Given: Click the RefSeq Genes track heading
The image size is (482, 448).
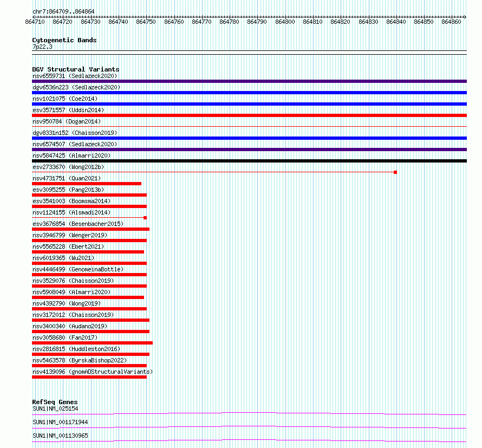Looking at the screenshot, I should 55,402.
